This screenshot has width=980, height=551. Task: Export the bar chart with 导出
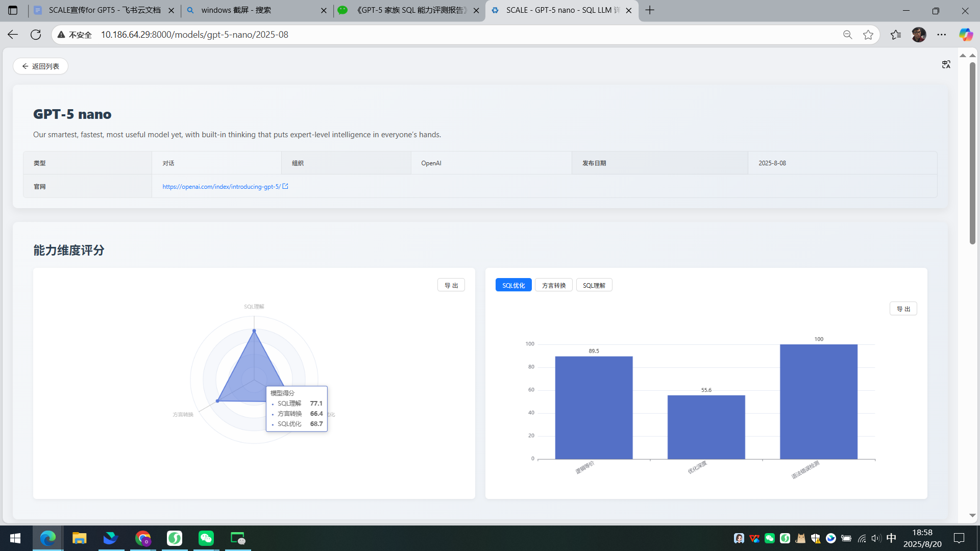tap(903, 309)
